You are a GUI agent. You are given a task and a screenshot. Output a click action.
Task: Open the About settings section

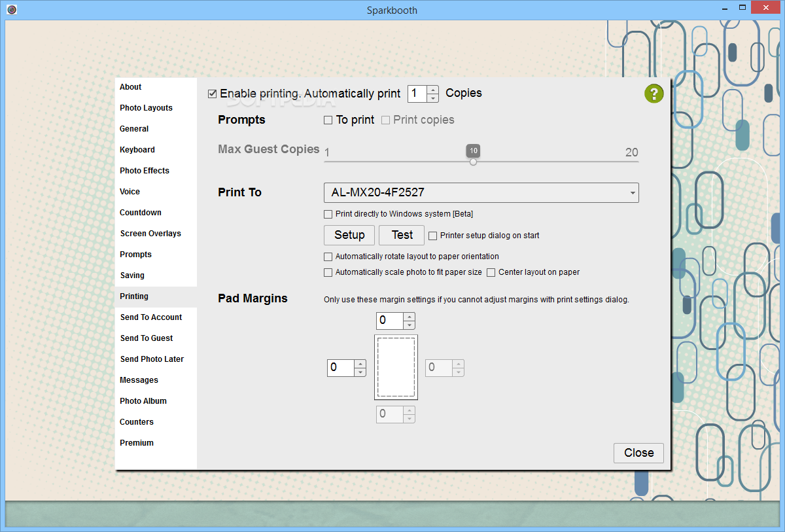[156, 87]
